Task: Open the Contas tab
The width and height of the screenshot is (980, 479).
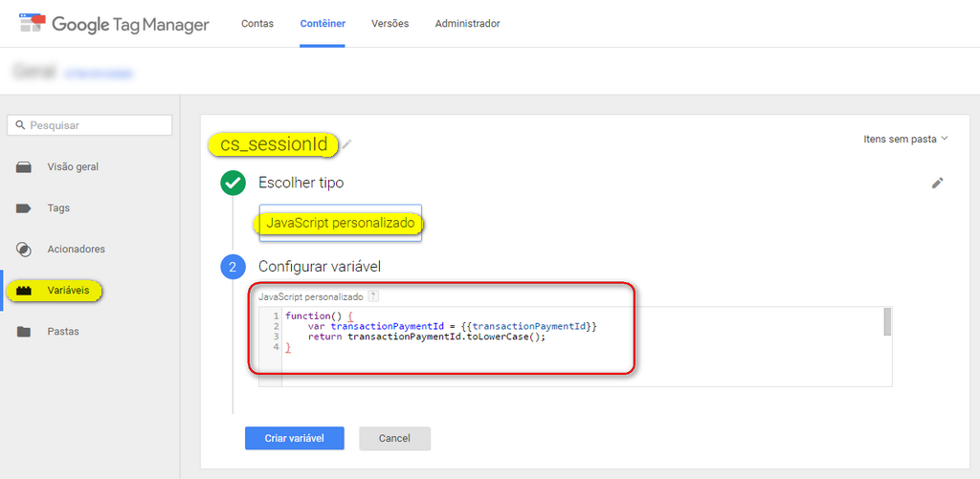Action: [257, 23]
